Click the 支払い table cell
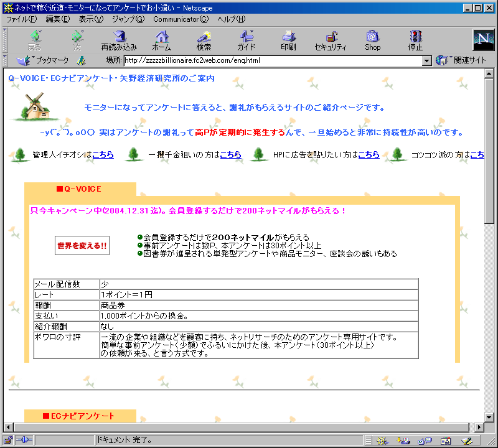The height and width of the screenshot is (448, 498). (67, 315)
